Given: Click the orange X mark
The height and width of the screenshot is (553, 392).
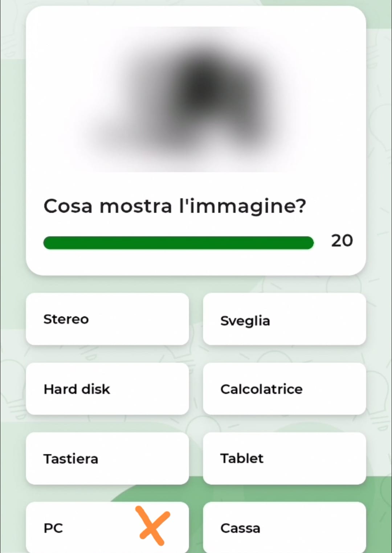Looking at the screenshot, I should point(153,526).
